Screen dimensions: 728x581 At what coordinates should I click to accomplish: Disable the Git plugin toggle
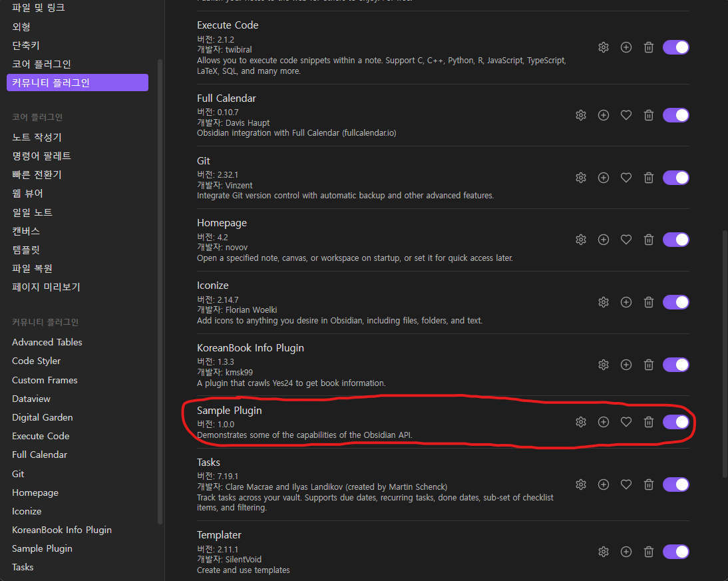pyautogui.click(x=675, y=178)
